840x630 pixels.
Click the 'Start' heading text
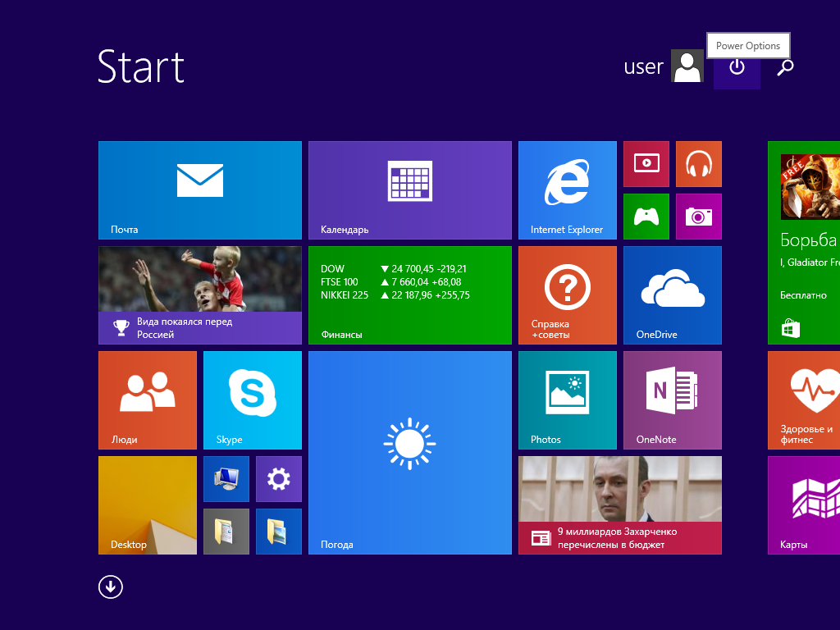point(141,66)
